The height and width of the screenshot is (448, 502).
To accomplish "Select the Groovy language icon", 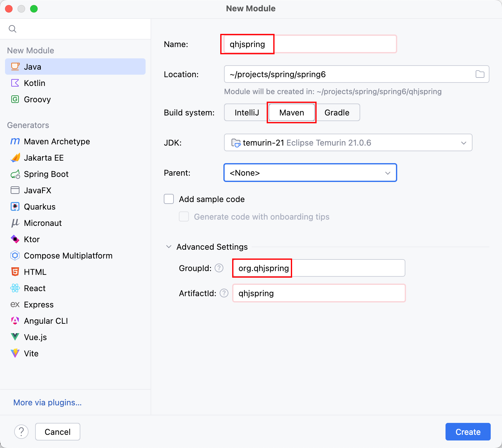I will [15, 99].
